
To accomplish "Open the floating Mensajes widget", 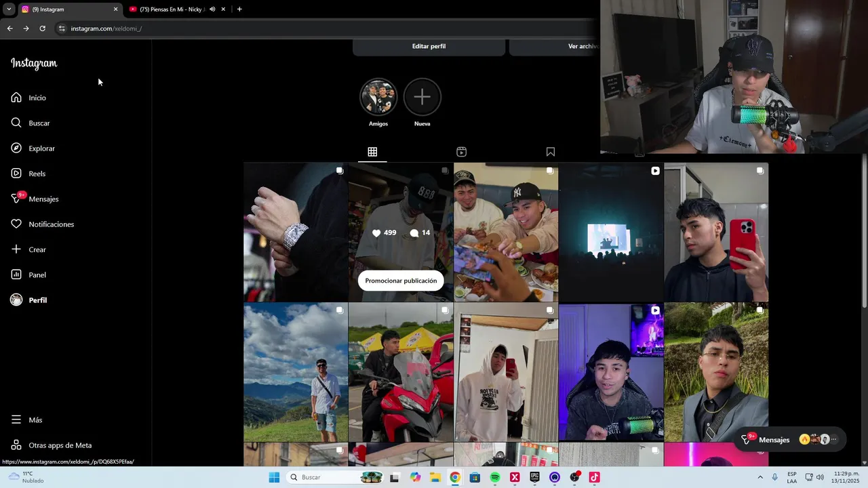I will click(x=791, y=439).
